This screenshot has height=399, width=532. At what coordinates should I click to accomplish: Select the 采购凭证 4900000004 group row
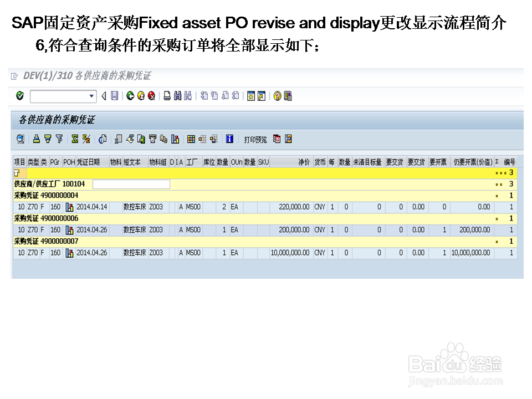click(x=265, y=196)
